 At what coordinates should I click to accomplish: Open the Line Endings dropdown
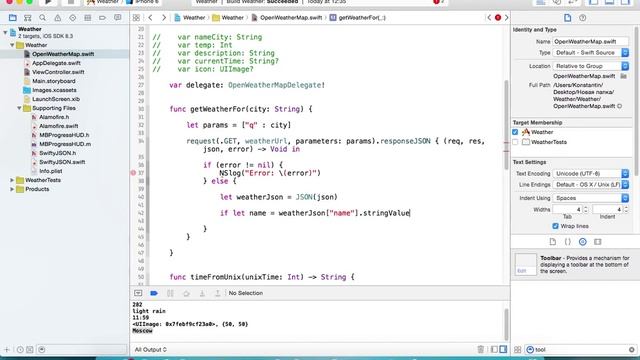click(x=591, y=184)
